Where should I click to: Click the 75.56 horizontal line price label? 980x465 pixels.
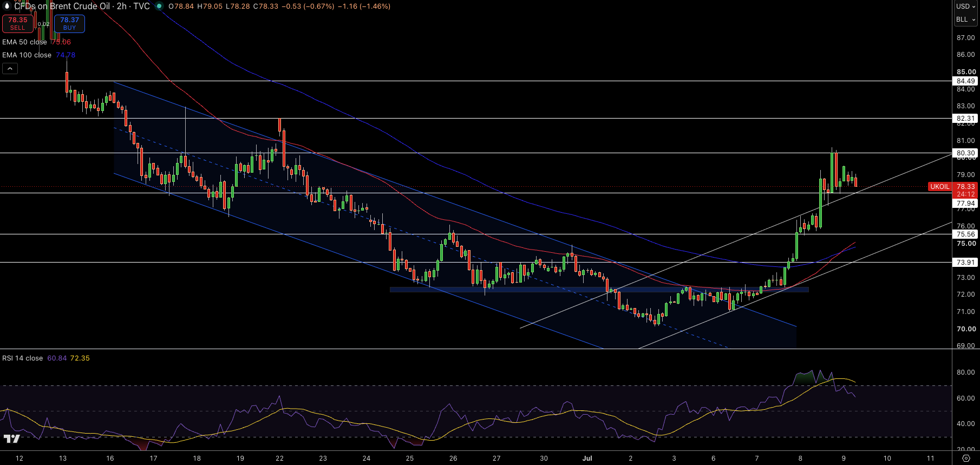pyautogui.click(x=966, y=234)
